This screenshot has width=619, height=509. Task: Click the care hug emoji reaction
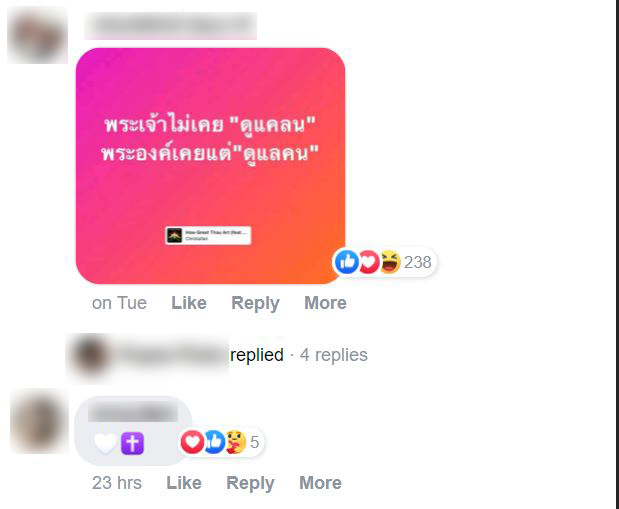[x=236, y=441]
